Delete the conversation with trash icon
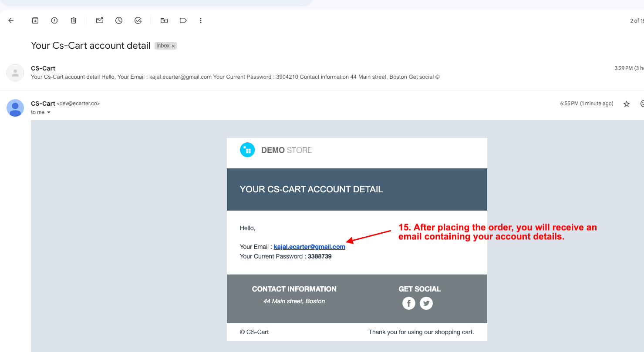The image size is (644, 352). point(74,20)
